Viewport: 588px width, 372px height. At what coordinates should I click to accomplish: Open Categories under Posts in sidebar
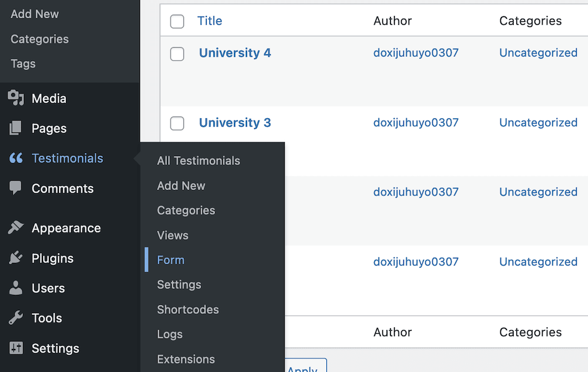click(x=39, y=39)
